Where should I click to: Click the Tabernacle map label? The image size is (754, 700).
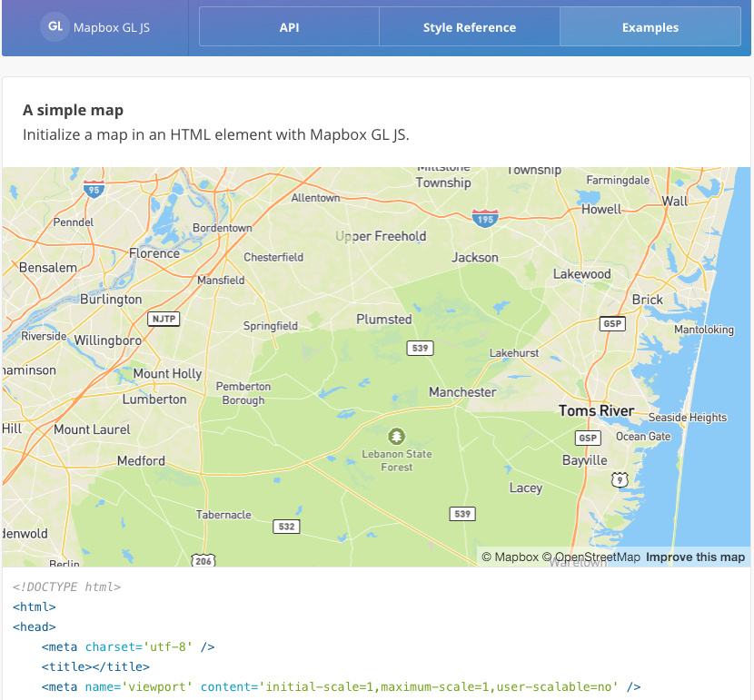point(223,515)
